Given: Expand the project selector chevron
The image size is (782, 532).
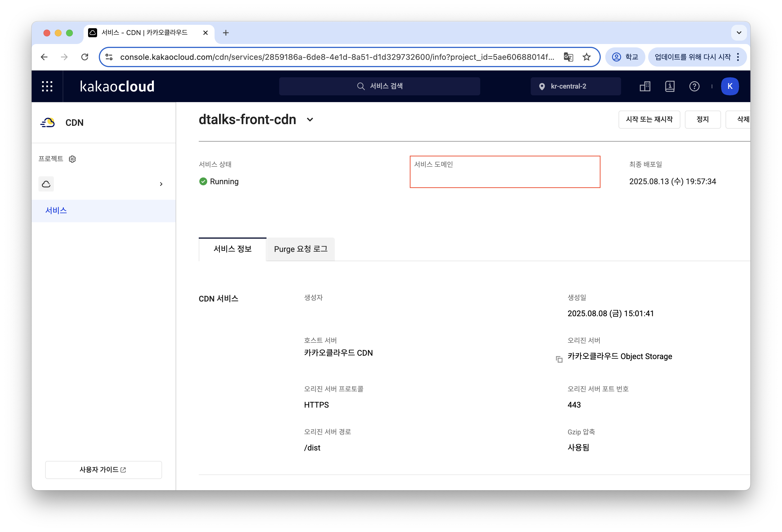Looking at the screenshot, I should 161,184.
